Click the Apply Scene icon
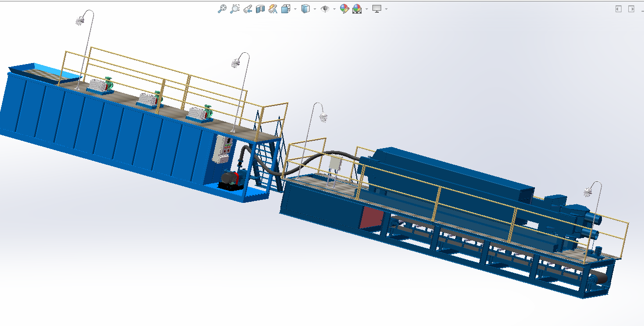The image size is (644, 326). pyautogui.click(x=357, y=9)
